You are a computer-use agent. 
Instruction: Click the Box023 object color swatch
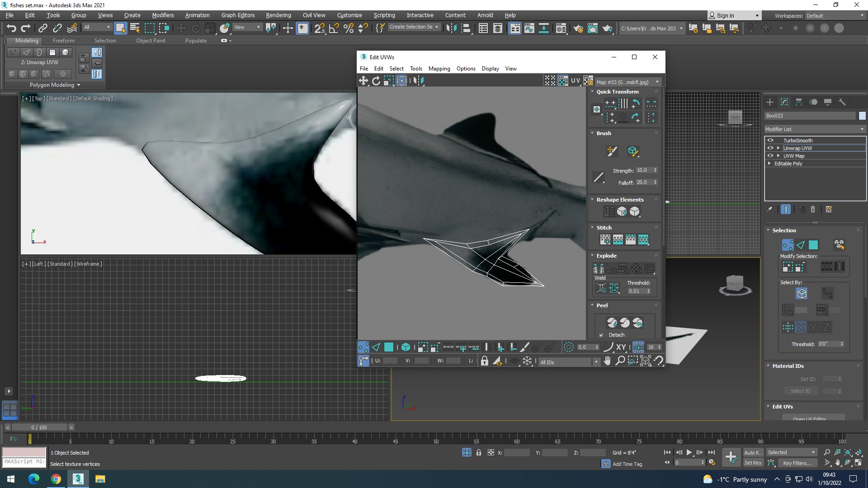click(x=862, y=116)
